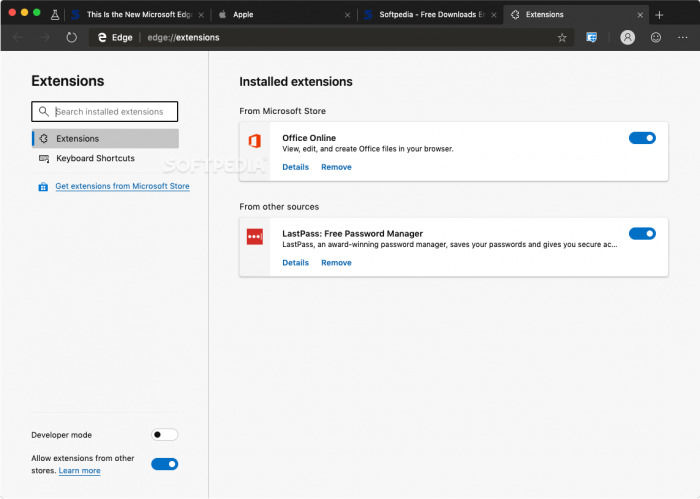Open the profile avatar icon
Image resolution: width=700 pixels, height=499 pixels.
[x=627, y=37]
